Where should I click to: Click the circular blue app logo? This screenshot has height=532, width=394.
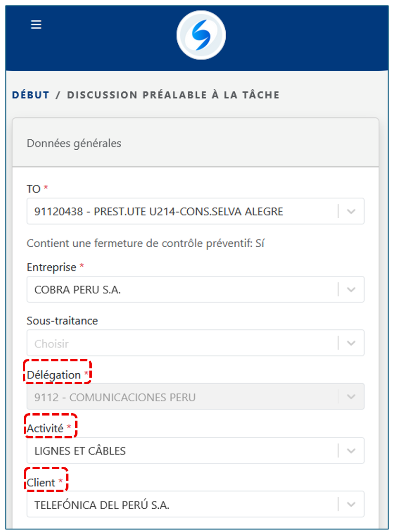201,35
